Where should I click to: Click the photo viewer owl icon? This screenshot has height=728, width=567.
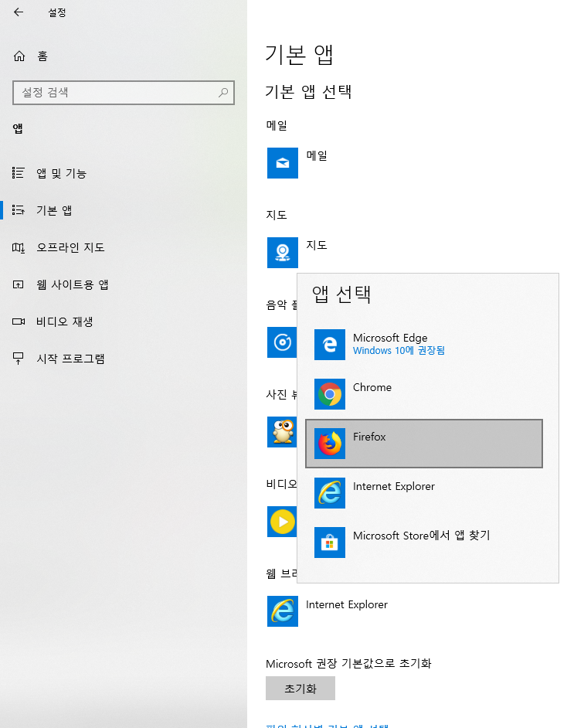click(x=282, y=432)
